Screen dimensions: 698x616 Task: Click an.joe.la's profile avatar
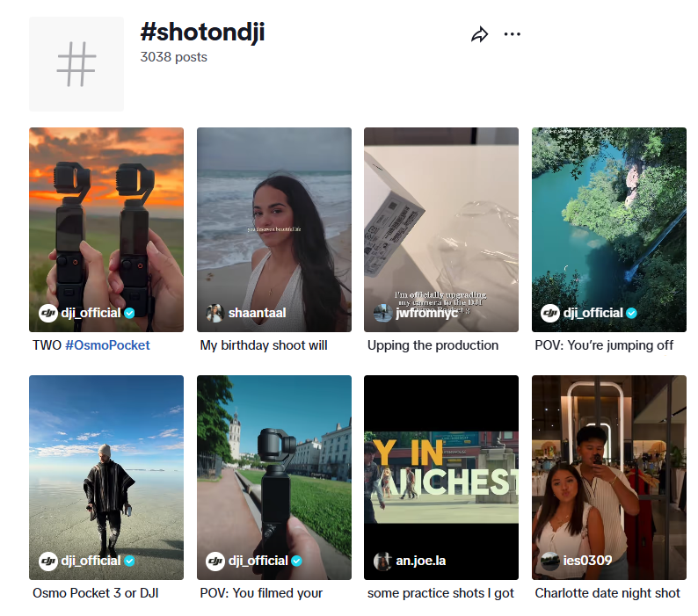click(x=382, y=561)
